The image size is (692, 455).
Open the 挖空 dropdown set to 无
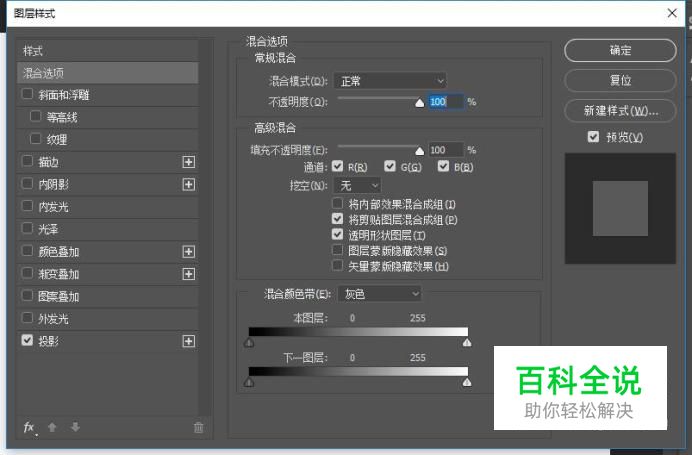(x=357, y=185)
